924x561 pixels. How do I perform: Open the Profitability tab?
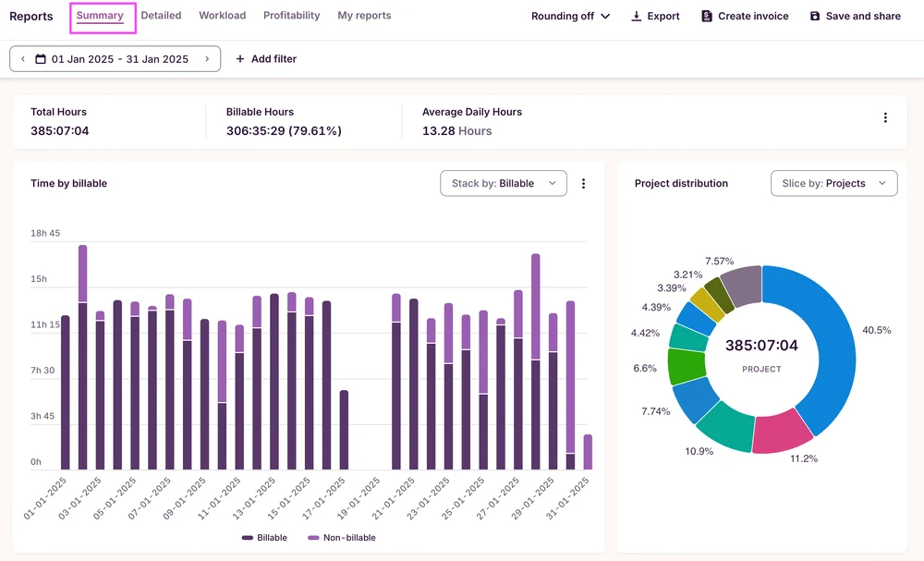tap(291, 16)
